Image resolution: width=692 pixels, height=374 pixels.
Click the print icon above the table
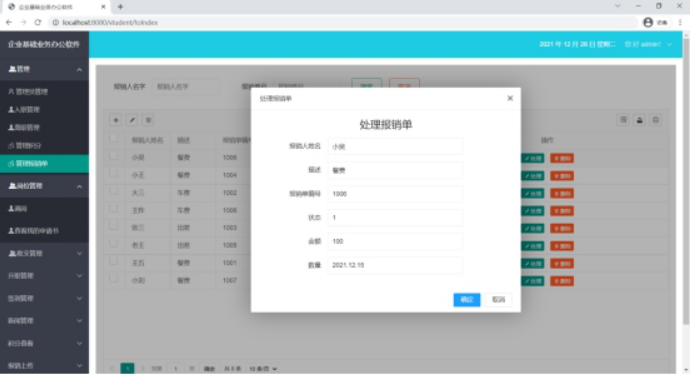655,120
